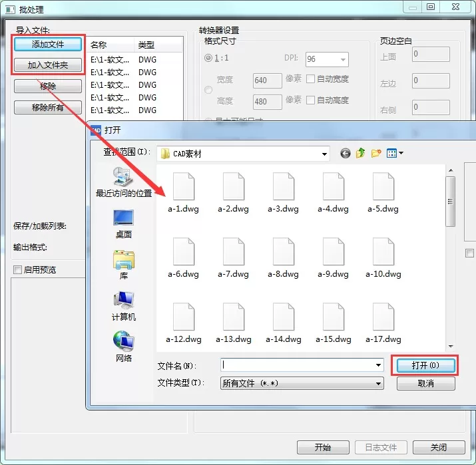Screen dimensions: 476x465
Task: Open the DPI 96 dropdown
Action: point(327,59)
